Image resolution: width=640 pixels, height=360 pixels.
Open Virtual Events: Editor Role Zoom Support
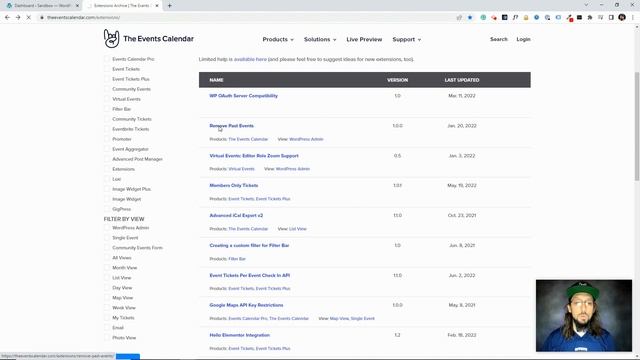tap(254, 156)
